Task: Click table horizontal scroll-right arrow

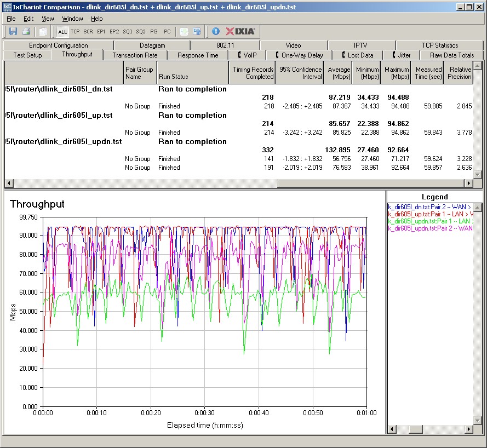Action: pyautogui.click(x=469, y=183)
